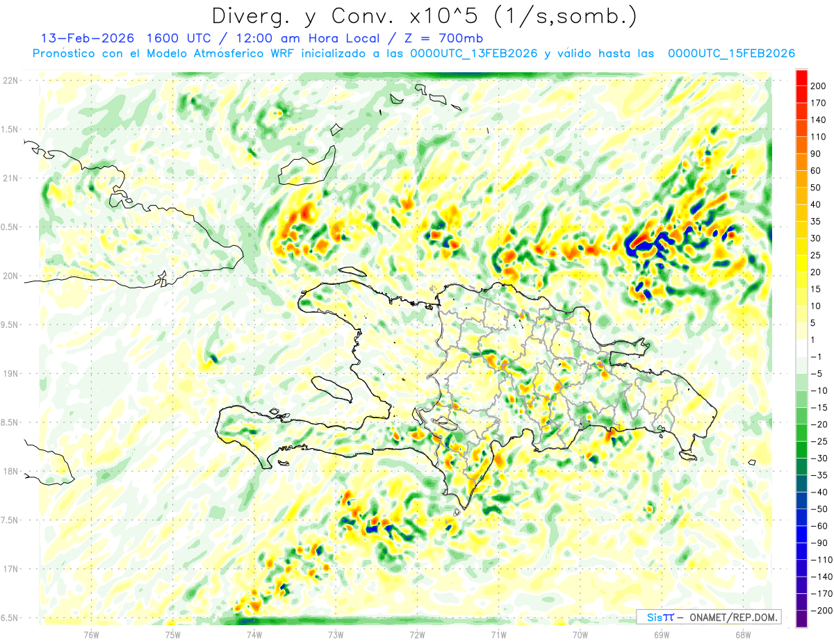The width and height of the screenshot is (834, 644).
Task: Click the '8.5N' latitude label
Action: click(10, 422)
